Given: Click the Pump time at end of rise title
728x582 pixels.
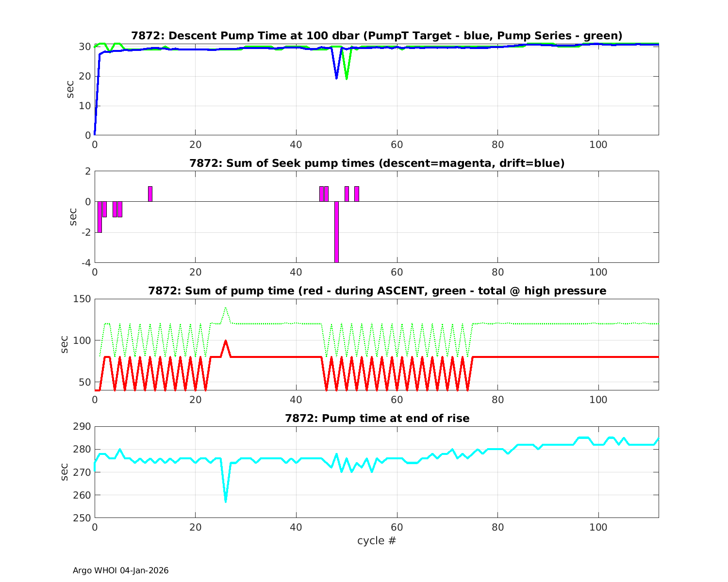Looking at the screenshot, I should [377, 418].
